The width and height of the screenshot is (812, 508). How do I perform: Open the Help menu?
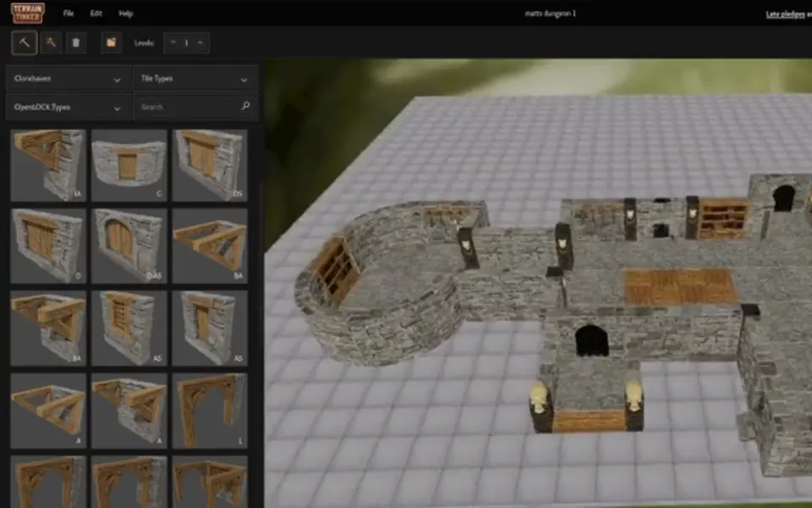tap(126, 14)
